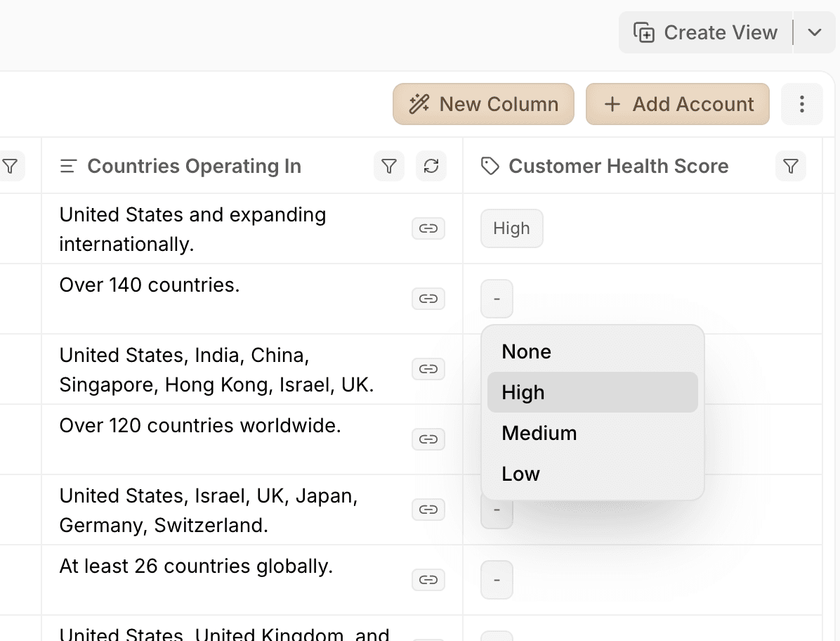Expand the Create View dropdown arrow

tap(815, 33)
